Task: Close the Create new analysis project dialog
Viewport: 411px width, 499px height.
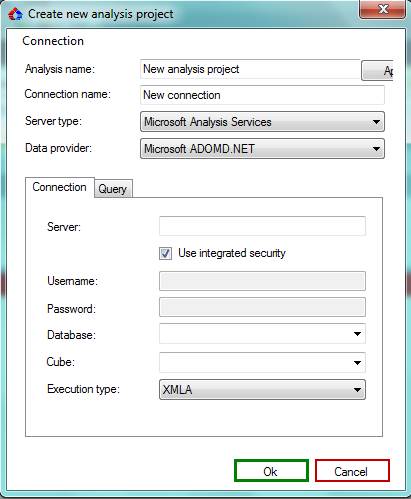Action: tap(383, 9)
